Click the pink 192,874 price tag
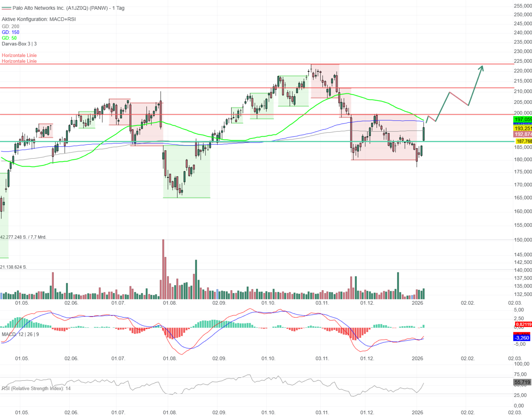 522,134
